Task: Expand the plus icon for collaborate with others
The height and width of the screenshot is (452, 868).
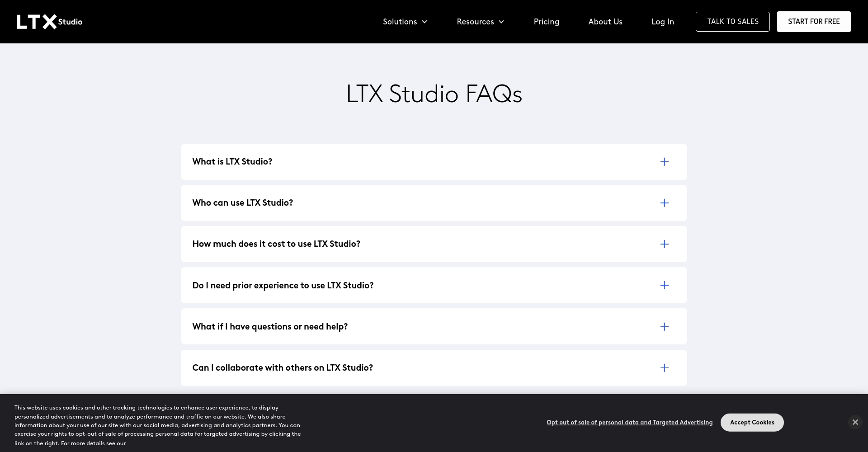Action: [664, 368]
